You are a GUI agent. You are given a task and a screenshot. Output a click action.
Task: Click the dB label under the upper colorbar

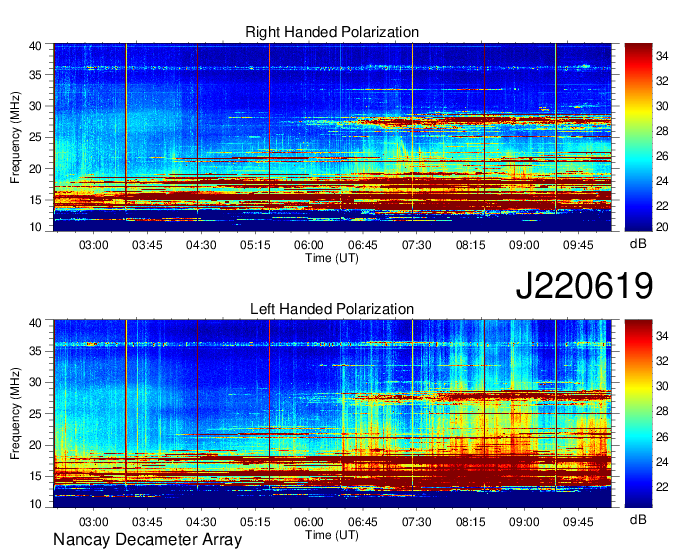pos(638,244)
